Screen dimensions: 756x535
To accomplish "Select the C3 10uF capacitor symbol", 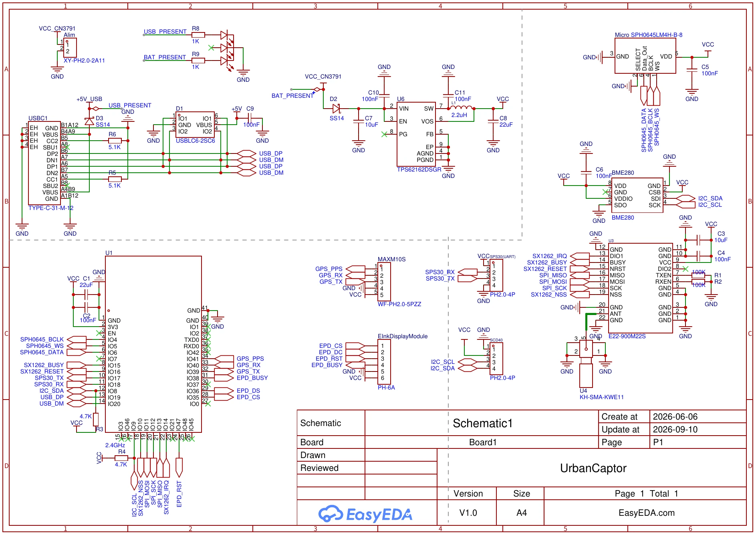I will click(x=698, y=240).
